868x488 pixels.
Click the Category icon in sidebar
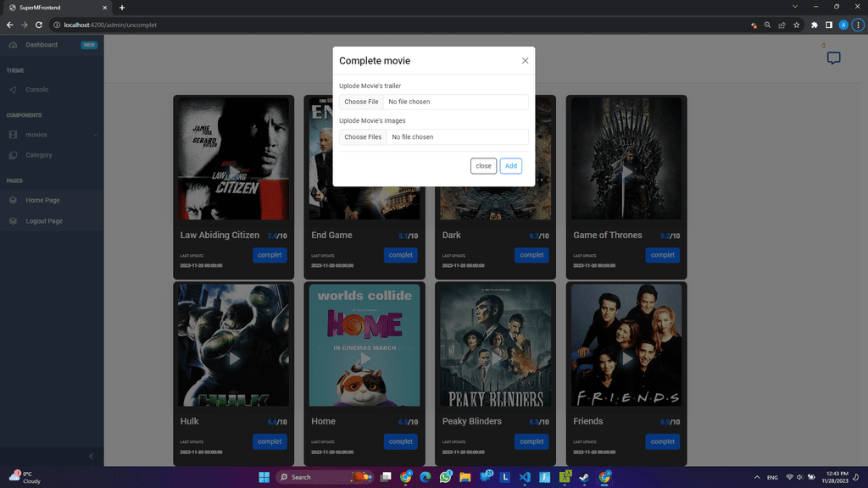tap(13, 155)
